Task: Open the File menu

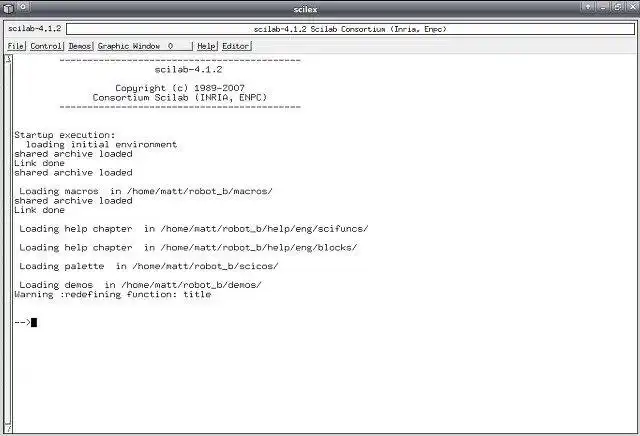Action: (16, 46)
